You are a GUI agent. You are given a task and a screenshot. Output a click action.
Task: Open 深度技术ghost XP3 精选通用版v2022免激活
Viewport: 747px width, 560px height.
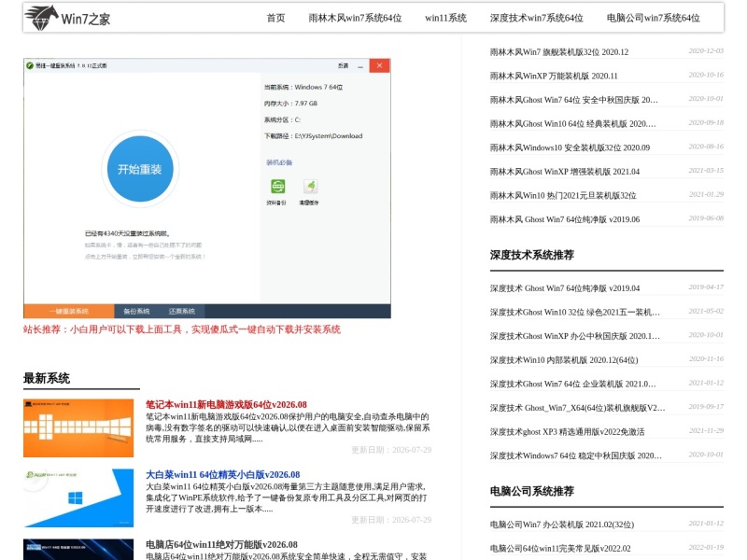(x=567, y=432)
